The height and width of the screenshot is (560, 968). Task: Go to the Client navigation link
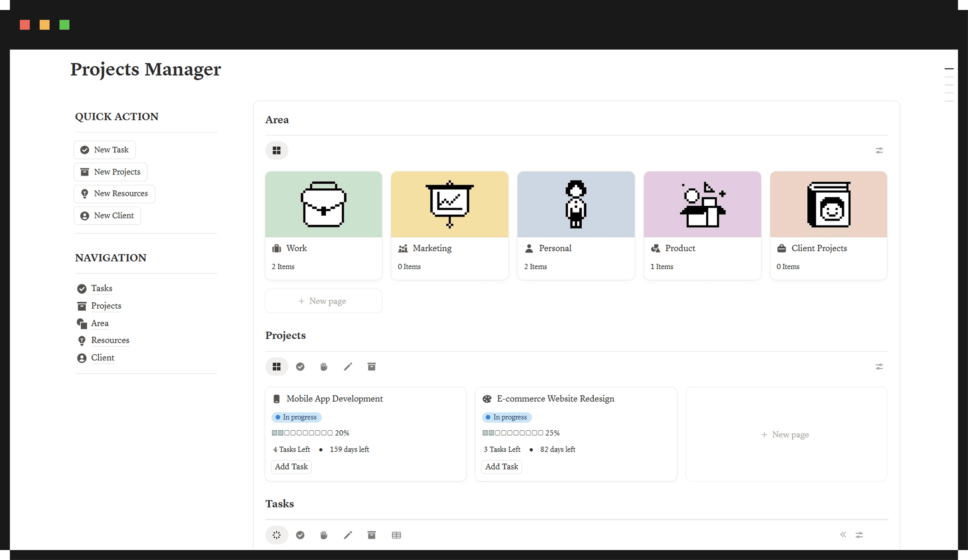pyautogui.click(x=102, y=357)
